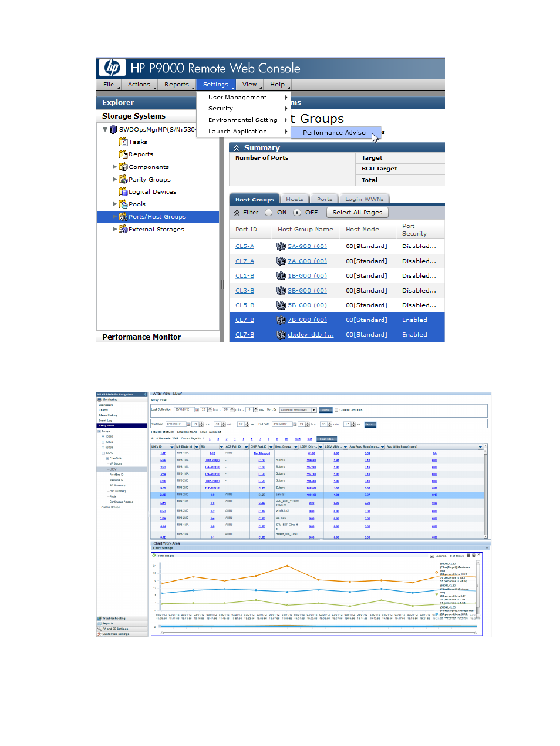The width and height of the screenshot is (560, 746).
Task: Toggle the Column Settings checkbox
Action: click(336, 410)
